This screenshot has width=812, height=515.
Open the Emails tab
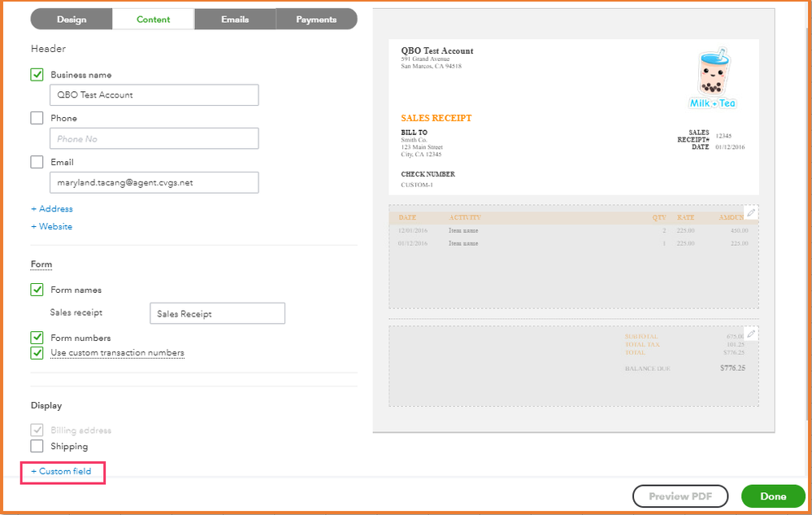[x=235, y=20]
